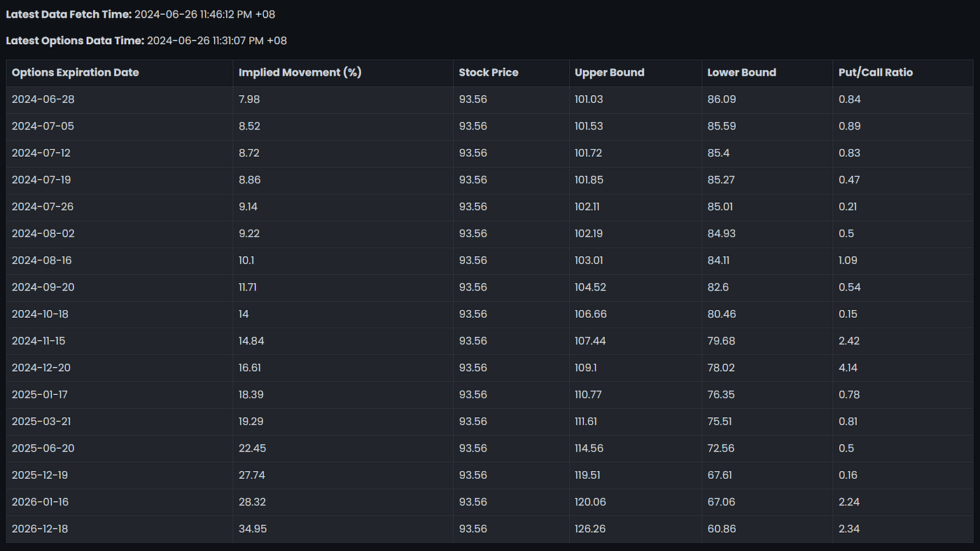Click implied movement value 34.95
980x551 pixels.
pyautogui.click(x=253, y=529)
